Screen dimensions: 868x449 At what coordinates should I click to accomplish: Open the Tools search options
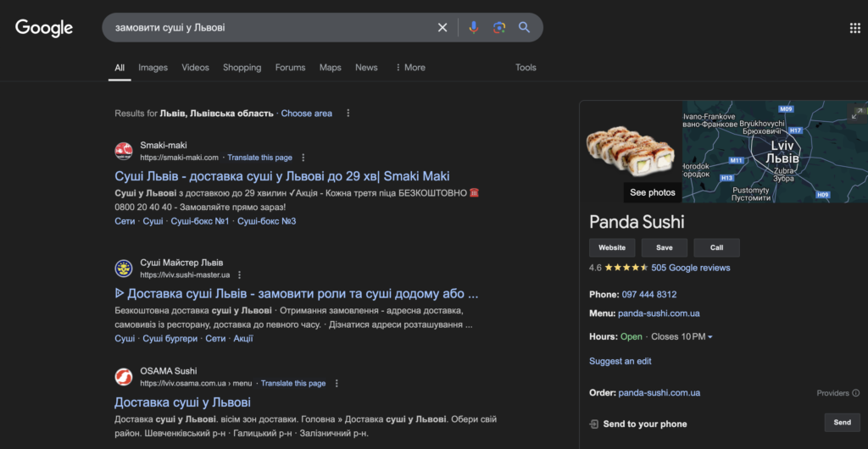tap(526, 68)
